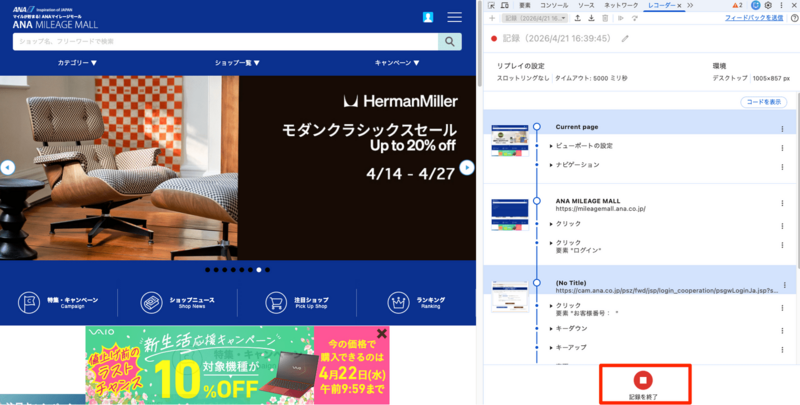The image size is (800, 405).
Task: Open DevTools settings gear
Action: [x=768, y=5]
